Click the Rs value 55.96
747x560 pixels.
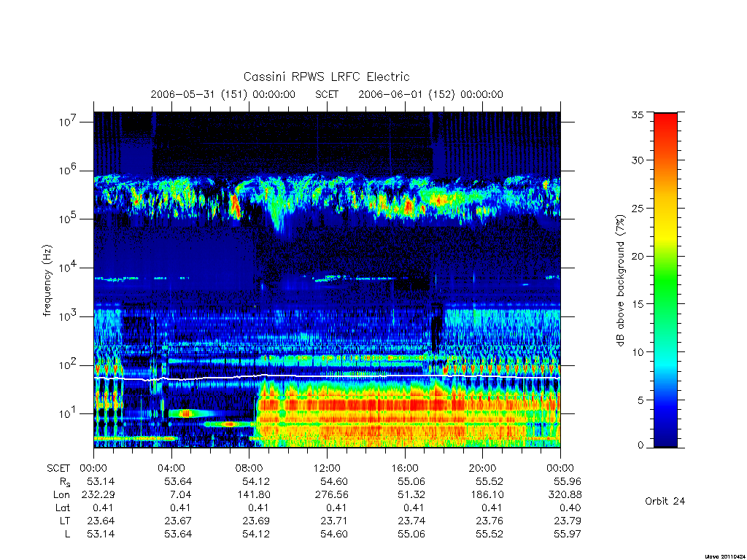568,481
